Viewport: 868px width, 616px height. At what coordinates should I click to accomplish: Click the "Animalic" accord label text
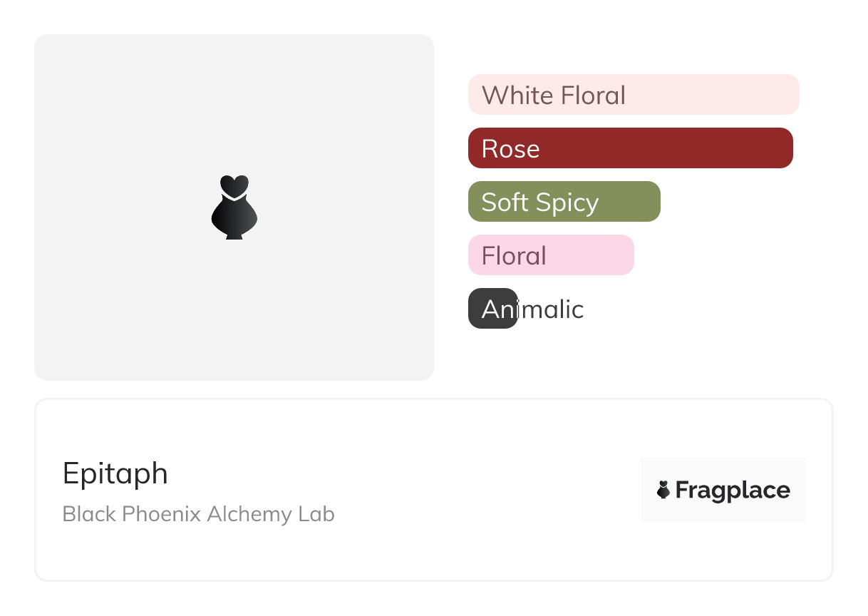(532, 309)
